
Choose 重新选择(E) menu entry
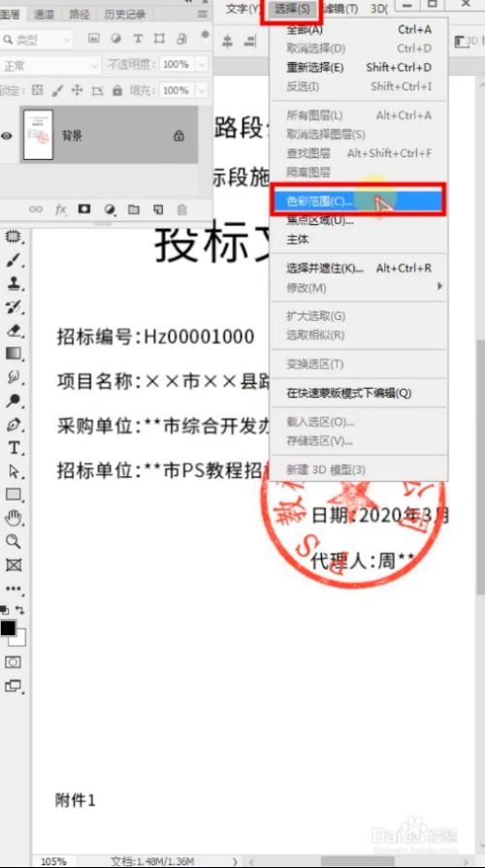pyautogui.click(x=359, y=68)
